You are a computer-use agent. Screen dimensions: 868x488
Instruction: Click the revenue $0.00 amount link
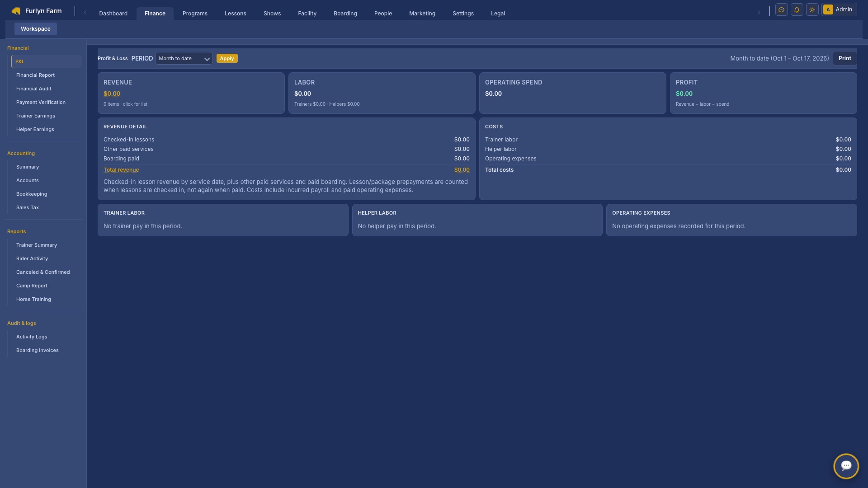pos(112,94)
